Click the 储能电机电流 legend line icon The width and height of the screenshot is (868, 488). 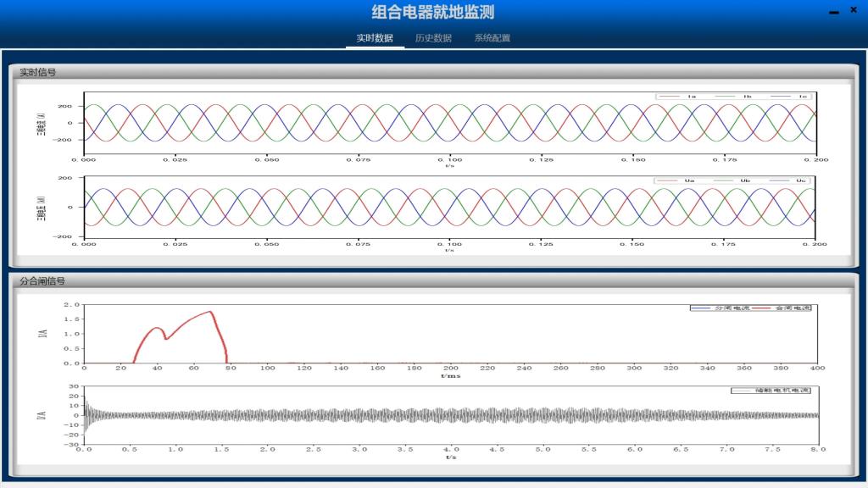[742, 390]
